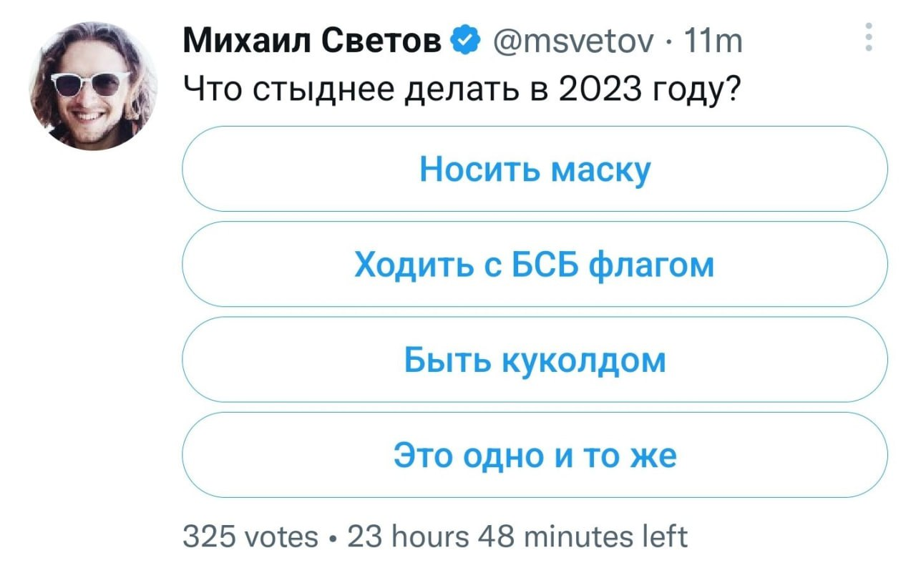Click the "23 hours 48 minutes left" label
916x588 pixels.
(517, 536)
